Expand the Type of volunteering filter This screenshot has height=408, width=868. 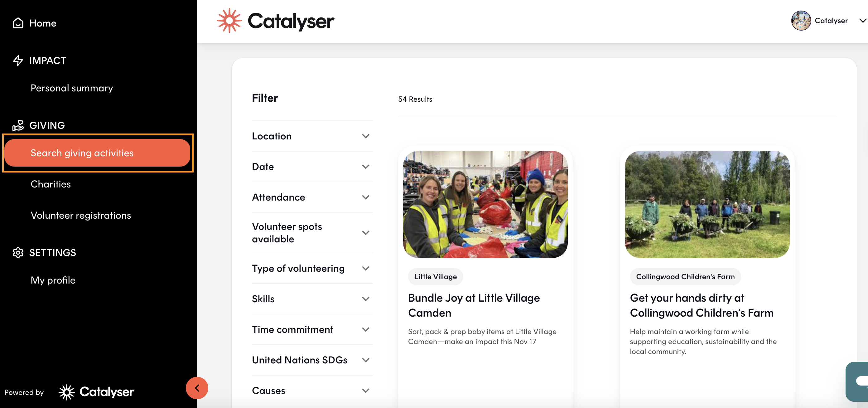[x=312, y=268]
